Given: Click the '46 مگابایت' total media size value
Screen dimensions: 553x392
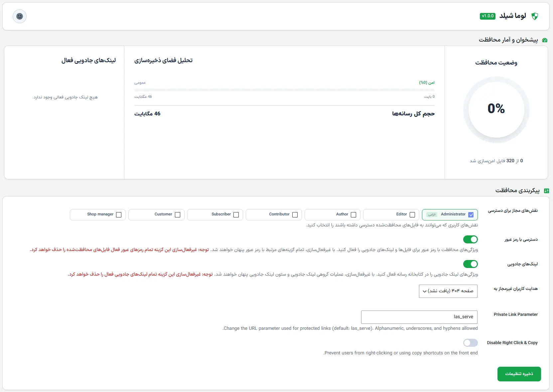Looking at the screenshot, I should pyautogui.click(x=147, y=114).
